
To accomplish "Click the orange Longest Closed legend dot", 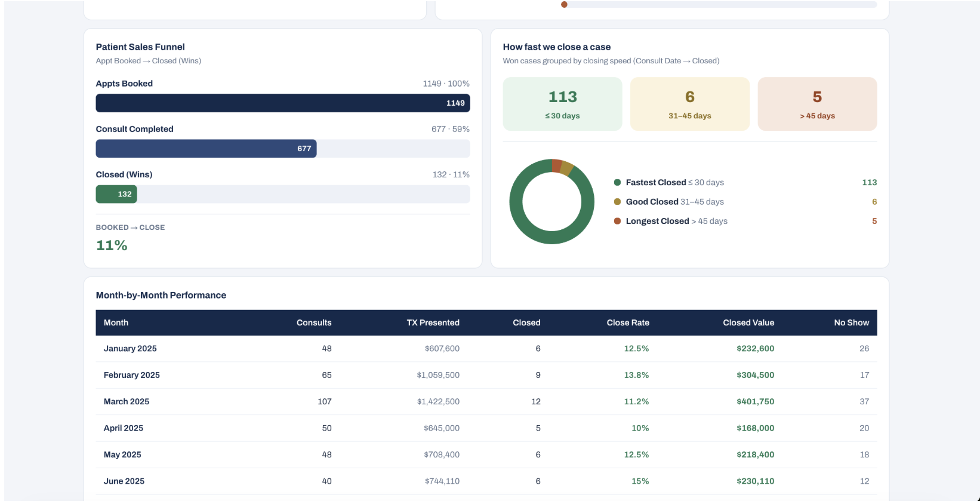I will pos(617,221).
